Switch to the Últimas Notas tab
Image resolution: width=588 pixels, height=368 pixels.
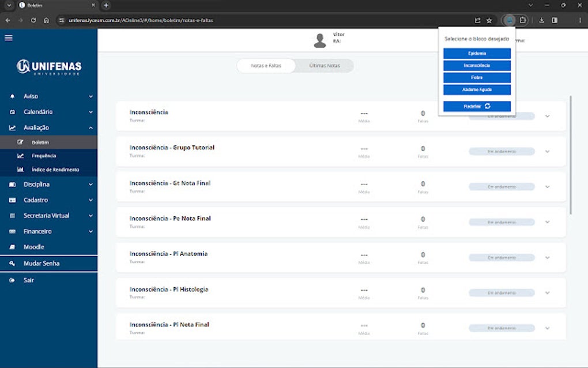(x=325, y=66)
